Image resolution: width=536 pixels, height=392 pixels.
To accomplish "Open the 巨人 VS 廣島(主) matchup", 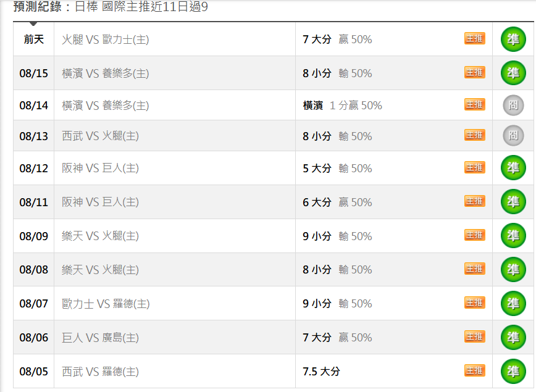I will pyautogui.click(x=100, y=338).
